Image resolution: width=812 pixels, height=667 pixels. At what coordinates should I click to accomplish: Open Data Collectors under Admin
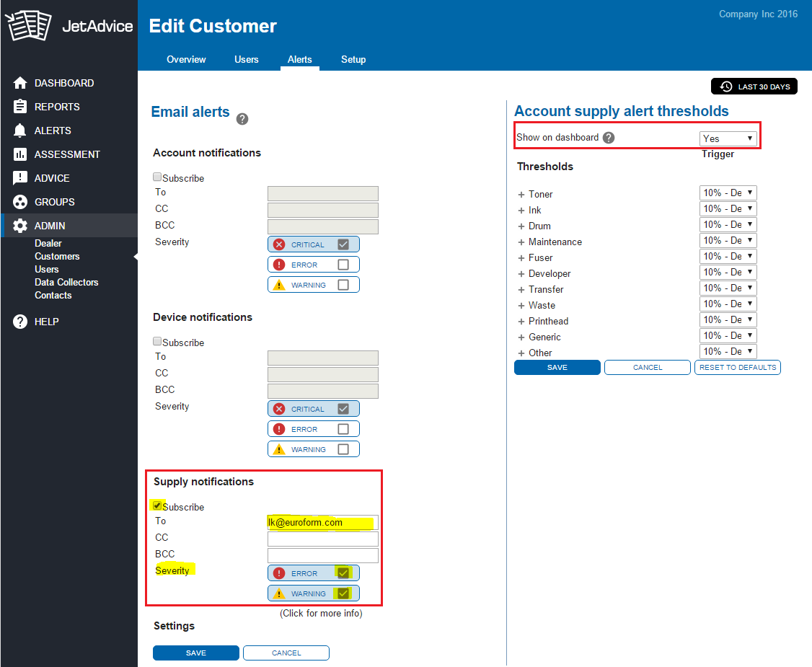click(x=66, y=282)
